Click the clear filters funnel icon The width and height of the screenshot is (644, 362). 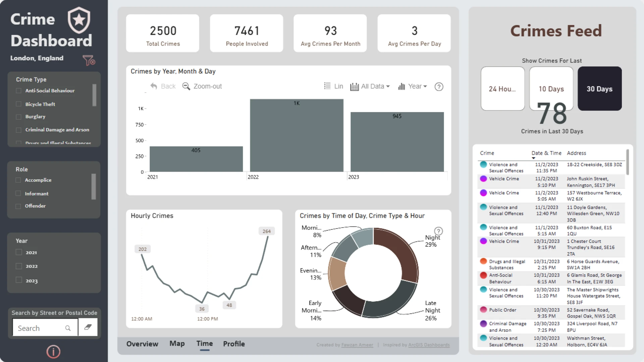pos(89,60)
